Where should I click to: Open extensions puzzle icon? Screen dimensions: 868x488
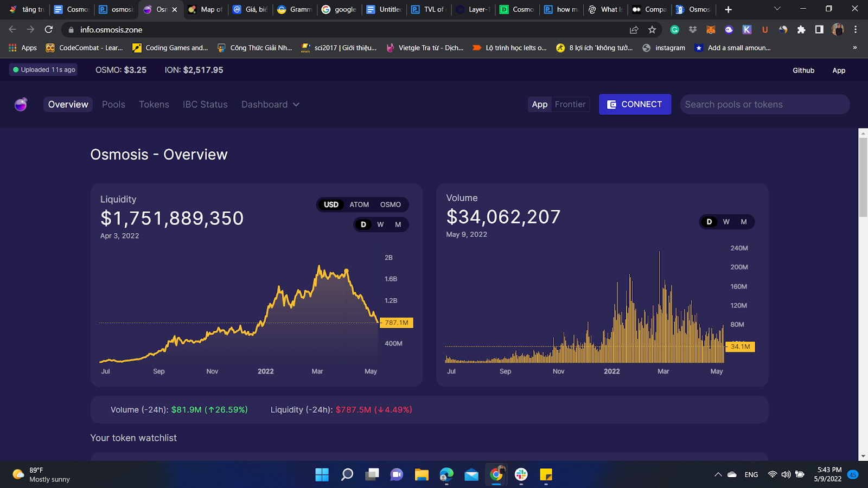pyautogui.click(x=801, y=30)
